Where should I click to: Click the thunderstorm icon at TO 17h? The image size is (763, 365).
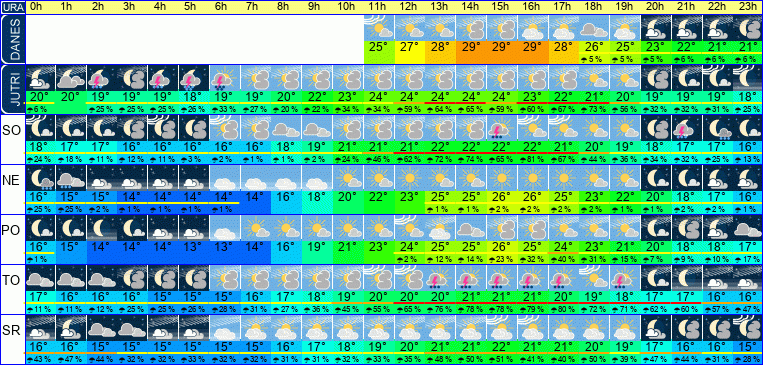pyautogui.click(x=563, y=277)
